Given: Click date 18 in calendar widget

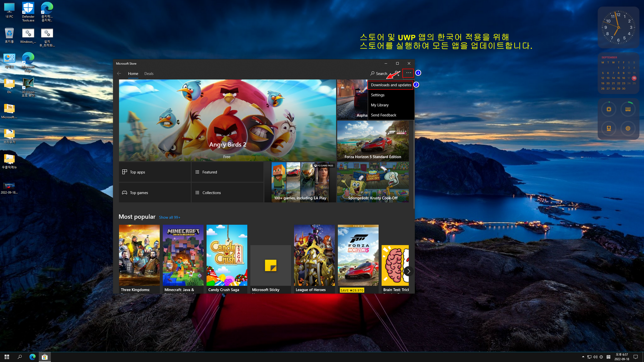Looking at the screenshot, I should coord(634,78).
